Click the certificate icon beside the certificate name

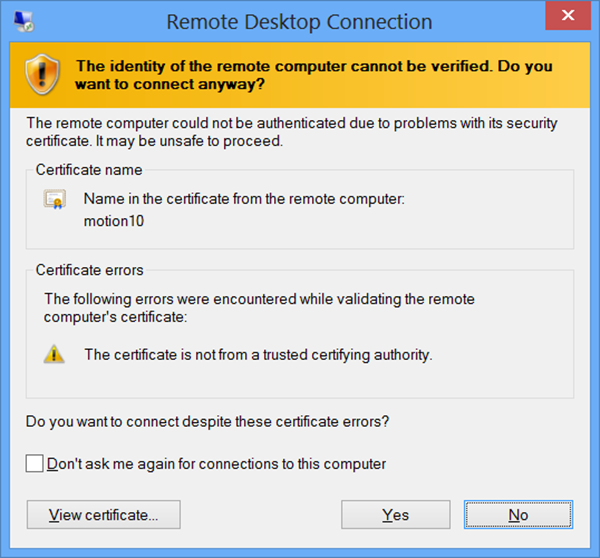[x=54, y=200]
